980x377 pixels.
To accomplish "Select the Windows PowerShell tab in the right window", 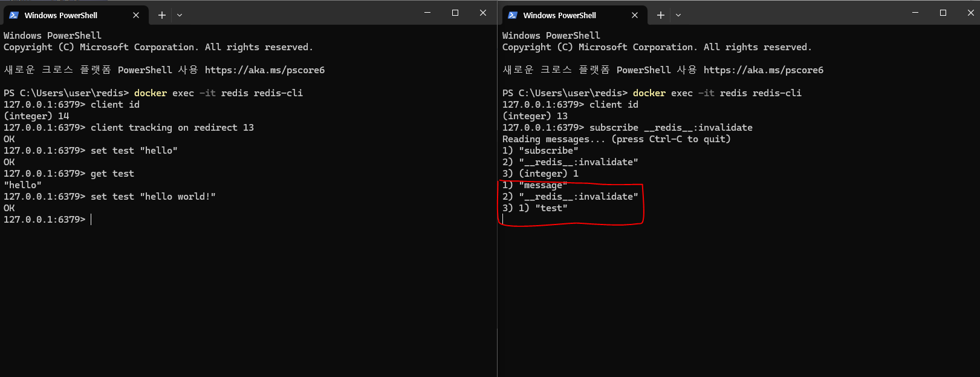I will (574, 15).
